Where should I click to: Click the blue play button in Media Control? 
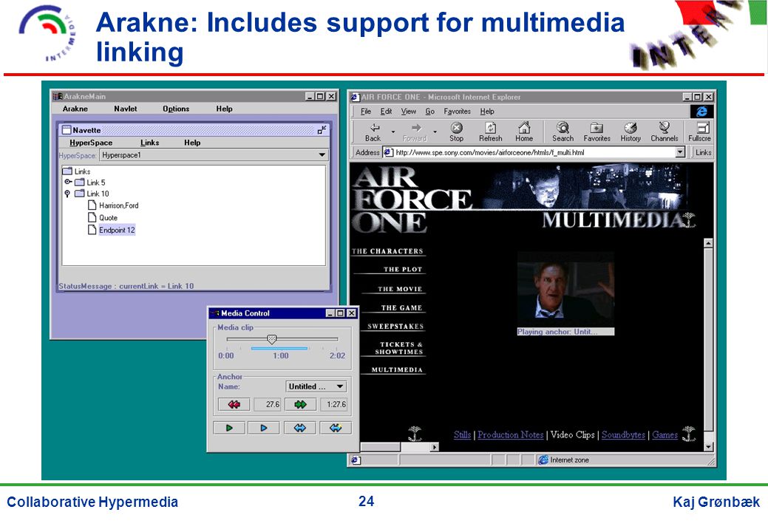point(263,428)
